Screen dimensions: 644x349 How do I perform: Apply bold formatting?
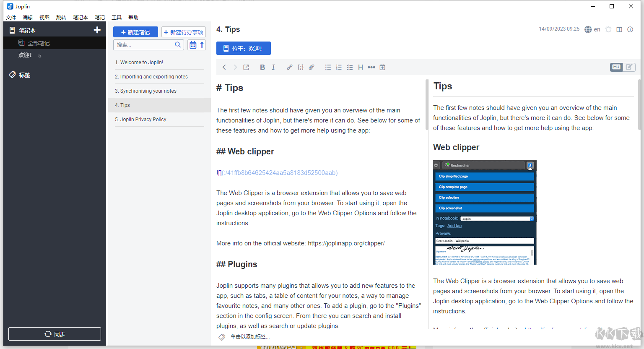pyautogui.click(x=262, y=67)
